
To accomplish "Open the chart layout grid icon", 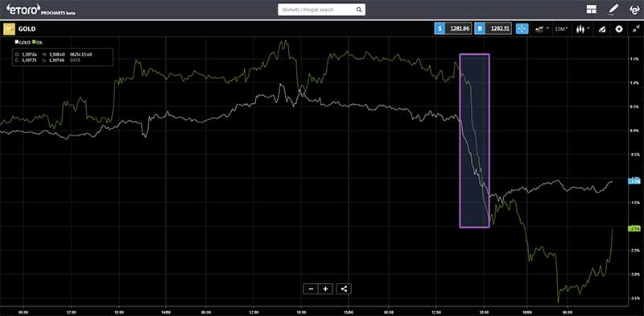I will [x=592, y=9].
